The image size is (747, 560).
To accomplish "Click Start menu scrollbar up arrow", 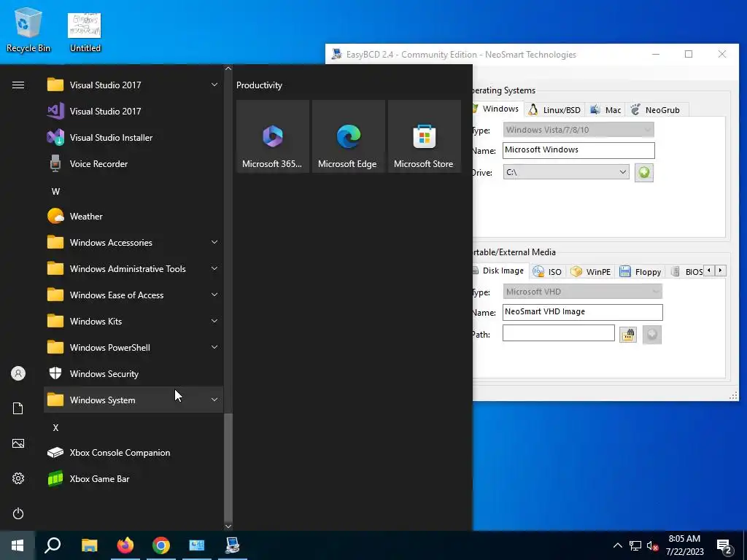I will (x=228, y=69).
